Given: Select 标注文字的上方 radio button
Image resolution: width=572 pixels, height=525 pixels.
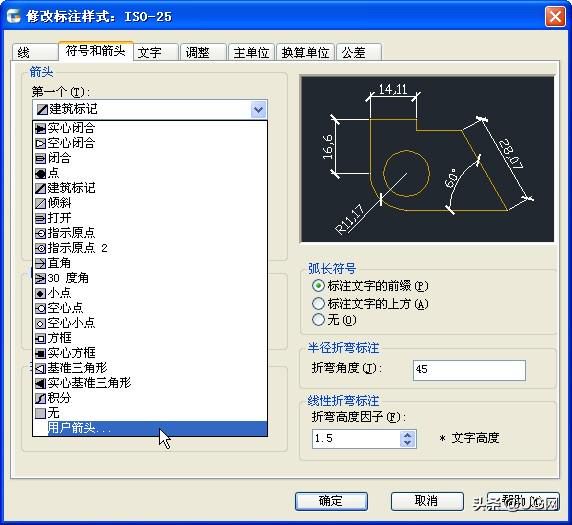Looking at the screenshot, I should click(318, 303).
